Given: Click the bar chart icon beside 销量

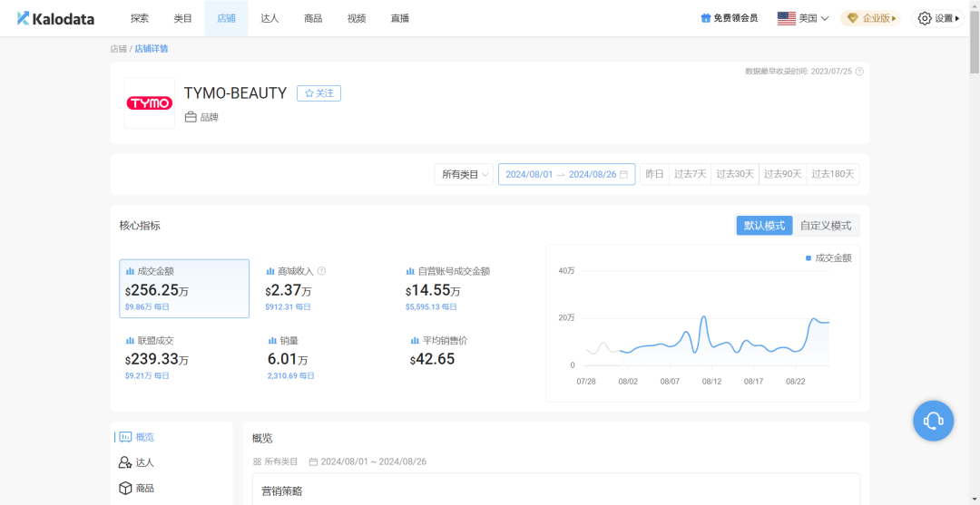Looking at the screenshot, I should (272, 341).
